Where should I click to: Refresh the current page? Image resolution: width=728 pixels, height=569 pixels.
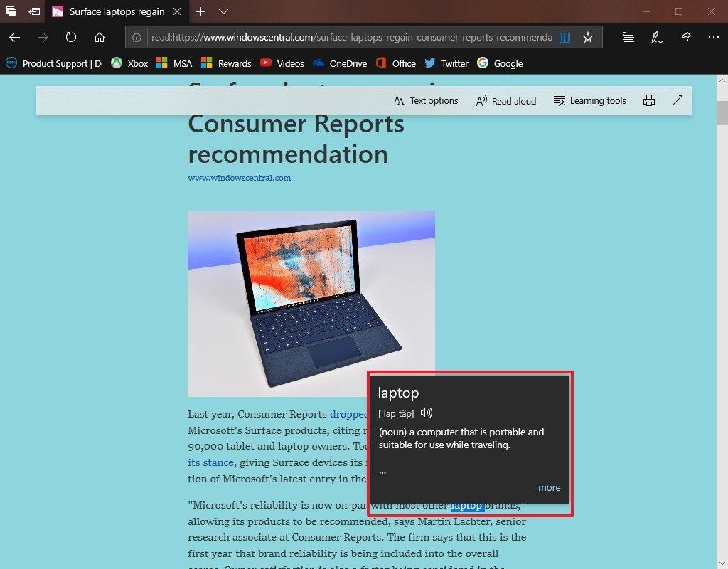coord(71,37)
